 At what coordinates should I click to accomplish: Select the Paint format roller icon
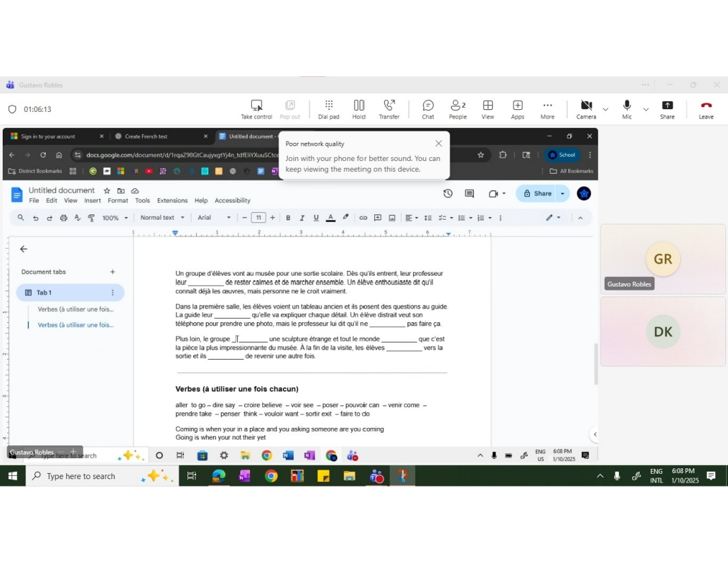click(92, 218)
